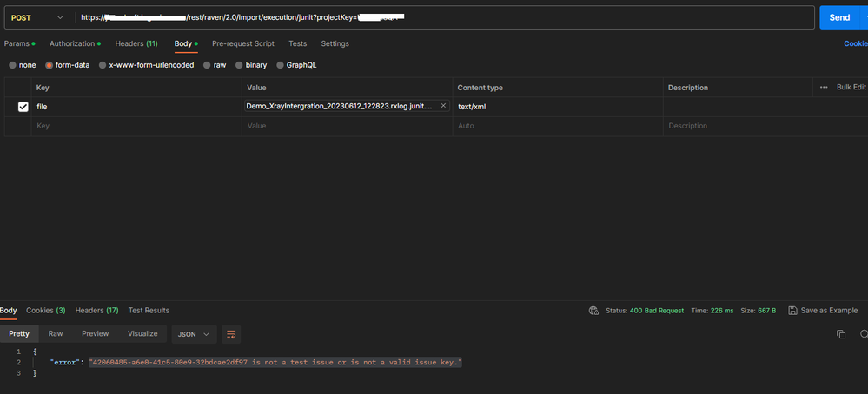Click the 226 ms response time
Screen dimensions: 868x394
pos(722,311)
